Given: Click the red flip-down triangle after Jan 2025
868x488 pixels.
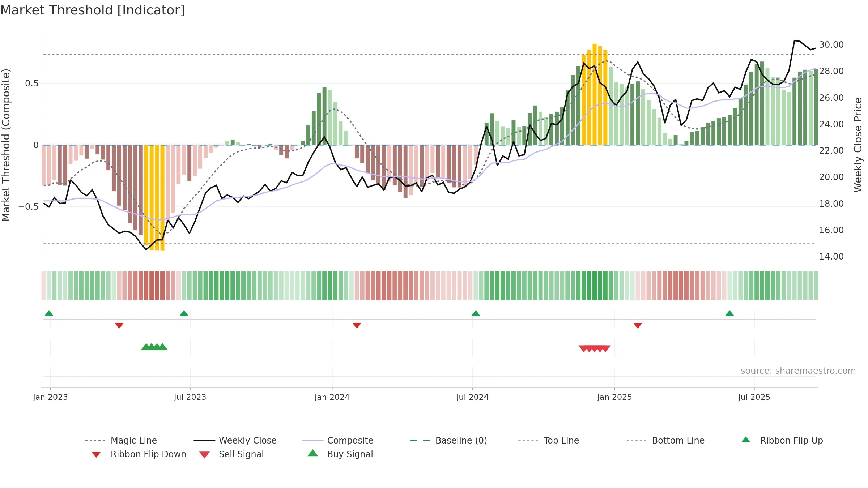Looking at the screenshot, I should pos(638,326).
